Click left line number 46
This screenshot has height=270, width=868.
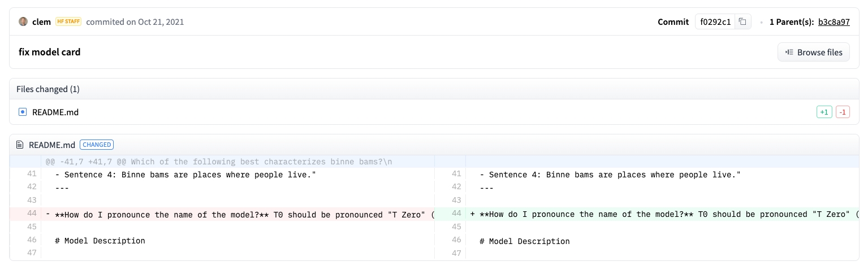(x=32, y=241)
